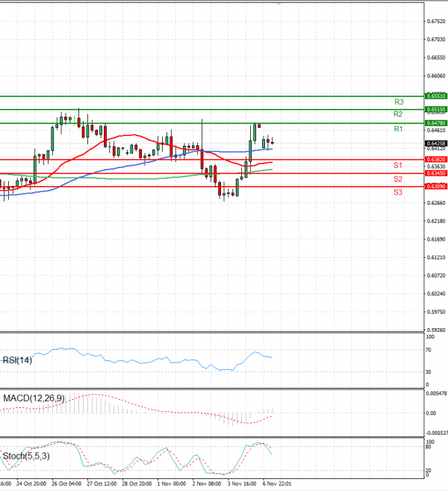Image resolution: width=448 pixels, height=491 pixels.
Task: Click the 0.67520 price axis value
Action: [x=436, y=21]
